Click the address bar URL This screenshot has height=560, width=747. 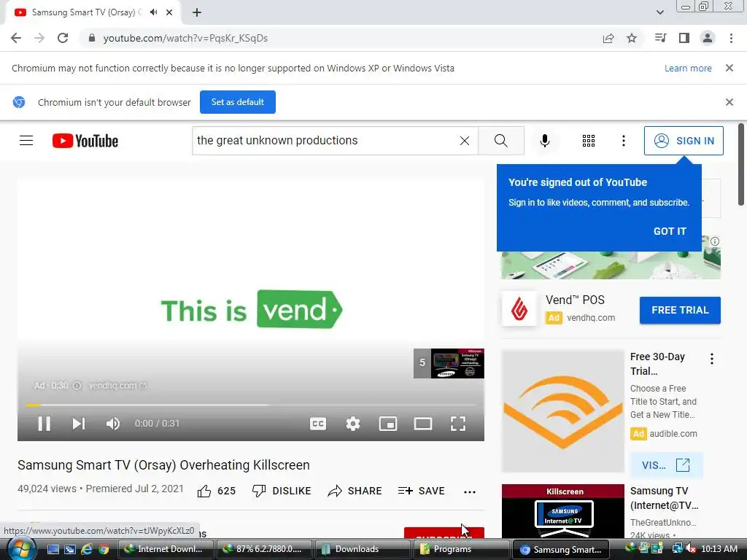pos(185,38)
